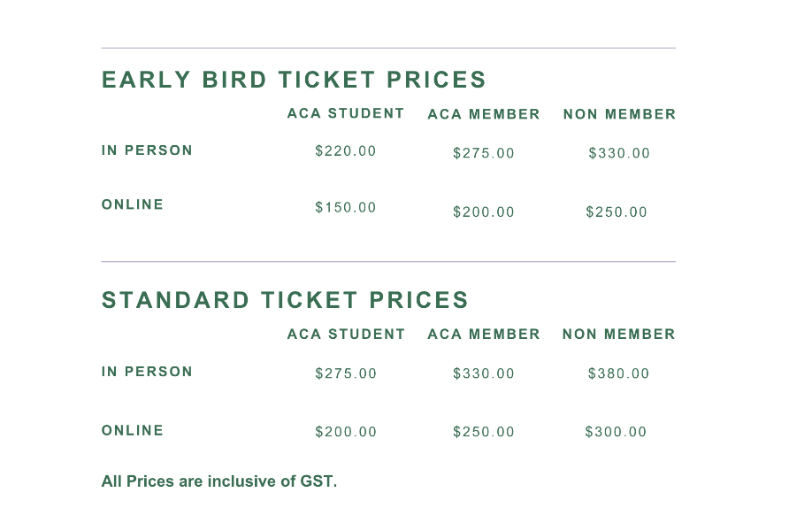Select the early bird ACA Student column header
This screenshot has height=531, width=812.
(x=346, y=113)
